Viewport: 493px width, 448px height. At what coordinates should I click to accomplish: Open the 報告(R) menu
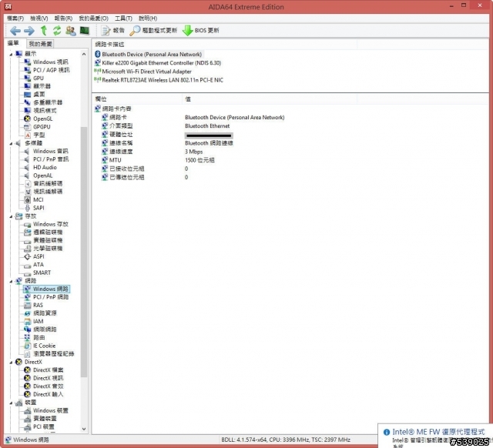[63, 18]
